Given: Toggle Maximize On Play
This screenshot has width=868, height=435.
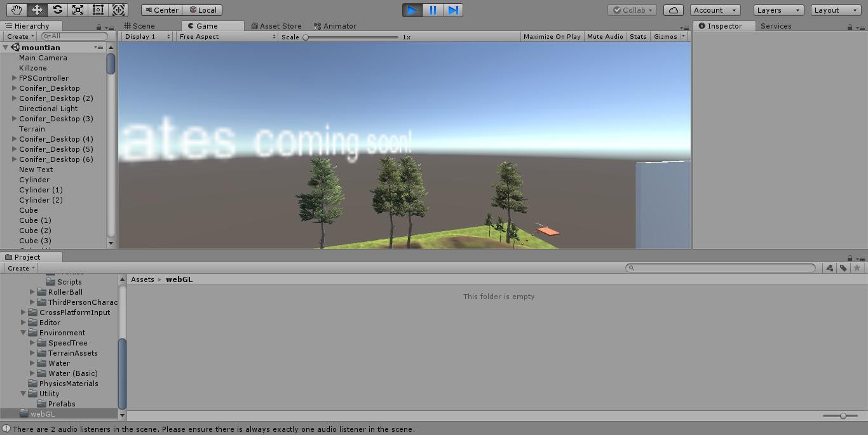Looking at the screenshot, I should tap(552, 37).
